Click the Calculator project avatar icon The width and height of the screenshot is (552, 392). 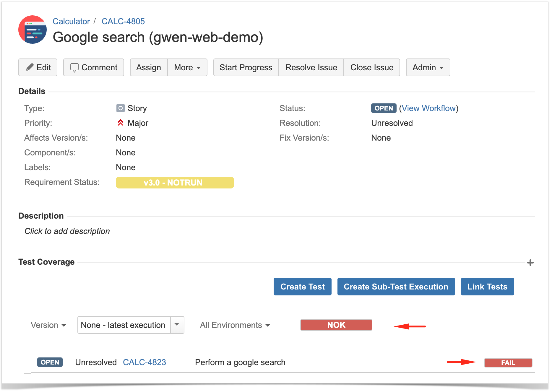33,30
